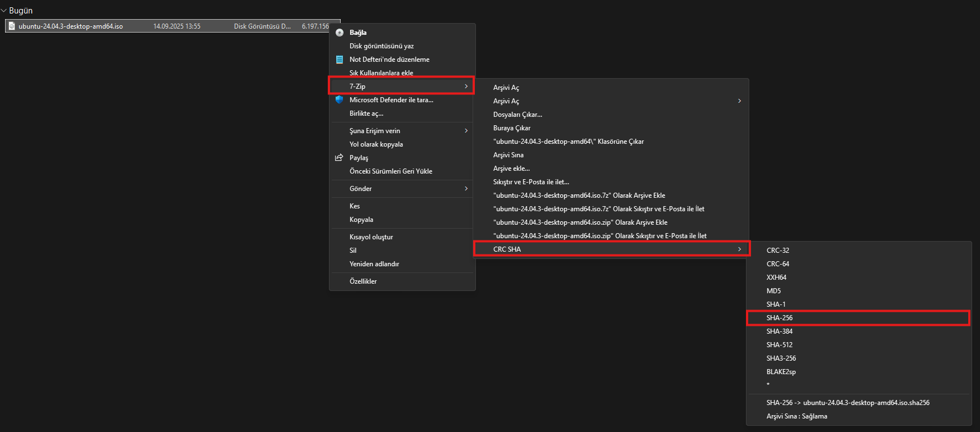This screenshot has width=980, height=432.
Task: Choose the standalone SHA-256 hash entry
Action: click(x=859, y=318)
